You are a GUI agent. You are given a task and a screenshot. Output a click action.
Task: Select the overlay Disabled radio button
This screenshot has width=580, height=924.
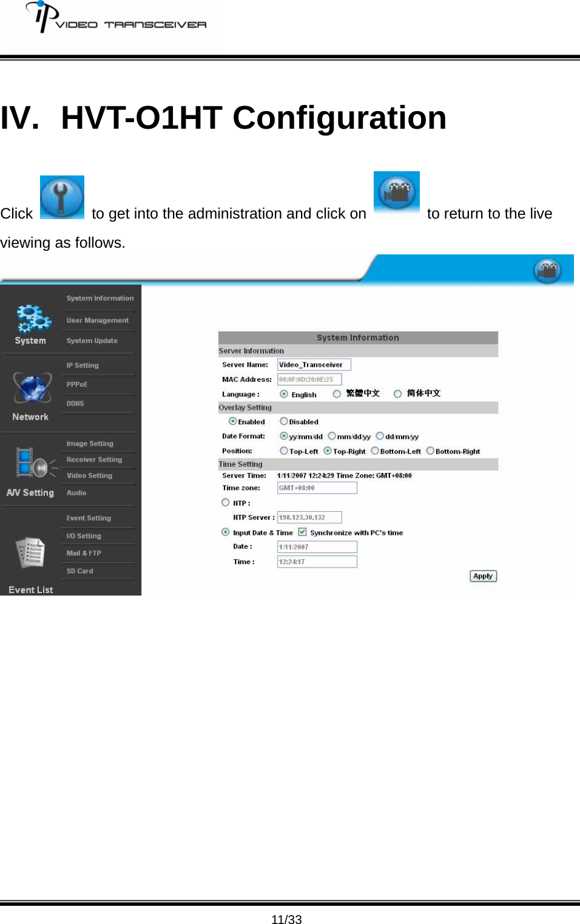(x=283, y=421)
